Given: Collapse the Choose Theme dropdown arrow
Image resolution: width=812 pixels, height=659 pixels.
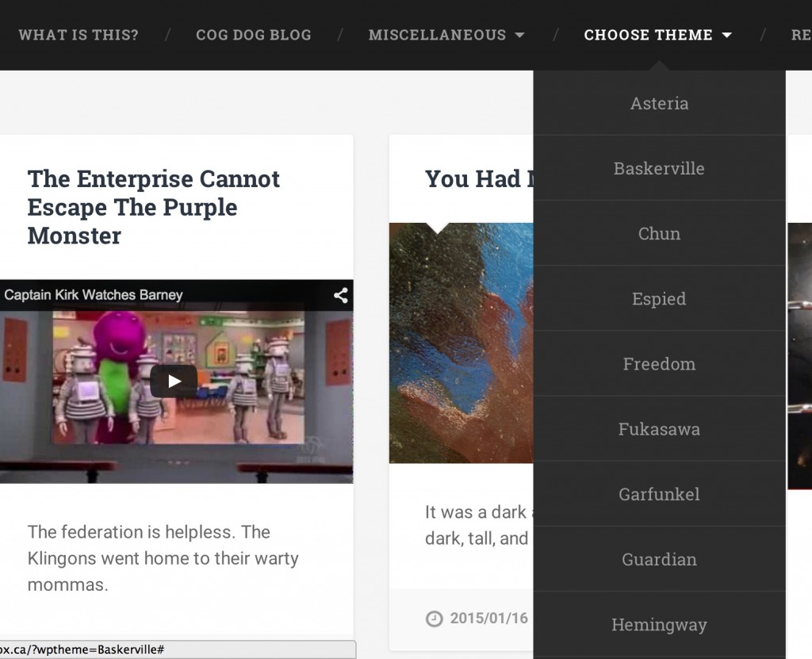Looking at the screenshot, I should coord(726,35).
